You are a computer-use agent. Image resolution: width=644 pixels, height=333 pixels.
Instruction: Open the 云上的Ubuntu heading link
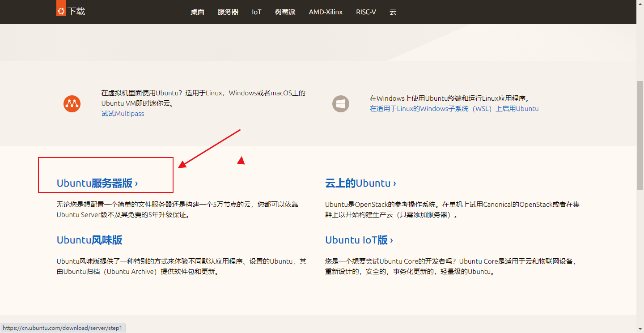[360, 183]
